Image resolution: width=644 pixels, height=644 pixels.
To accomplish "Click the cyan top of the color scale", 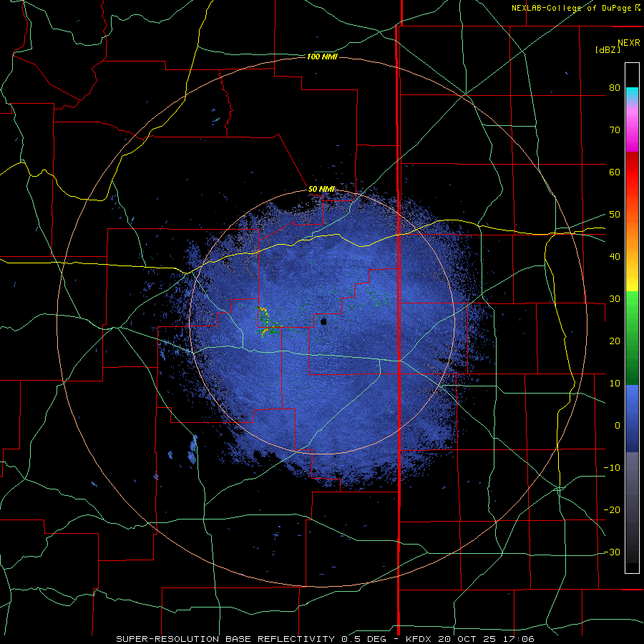I will coord(632,94).
